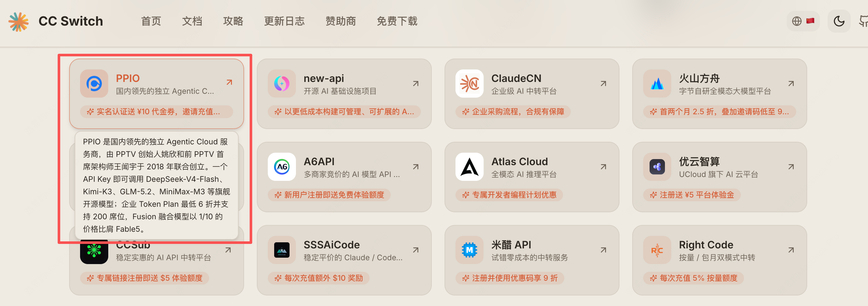Click description 字节自研全模态大模型平台
This screenshot has width=868, height=306.
click(x=725, y=91)
